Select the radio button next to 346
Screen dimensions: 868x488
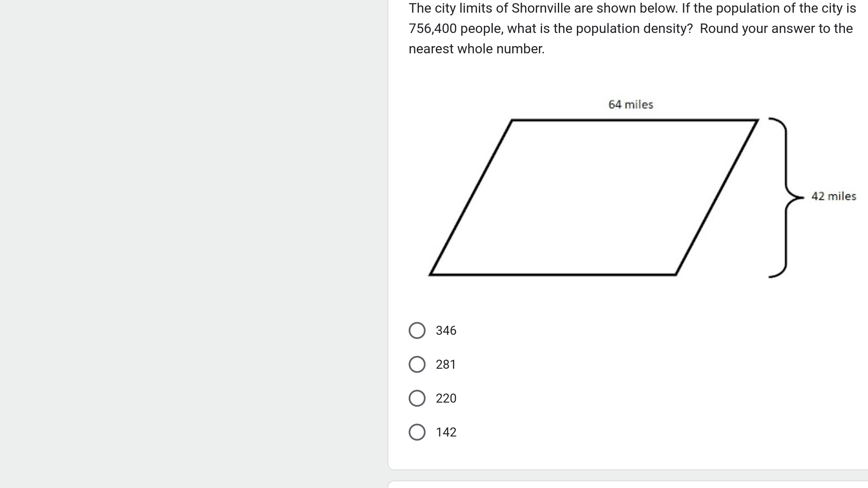click(417, 330)
